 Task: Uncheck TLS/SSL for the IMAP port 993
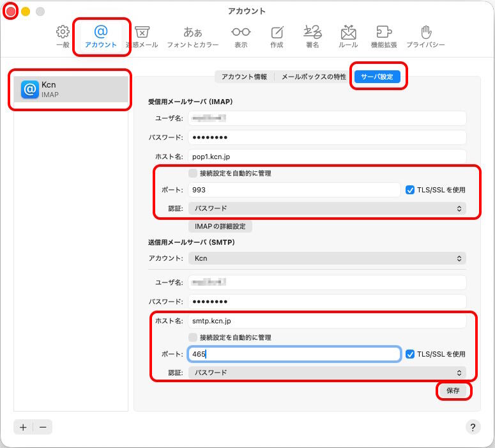click(410, 190)
